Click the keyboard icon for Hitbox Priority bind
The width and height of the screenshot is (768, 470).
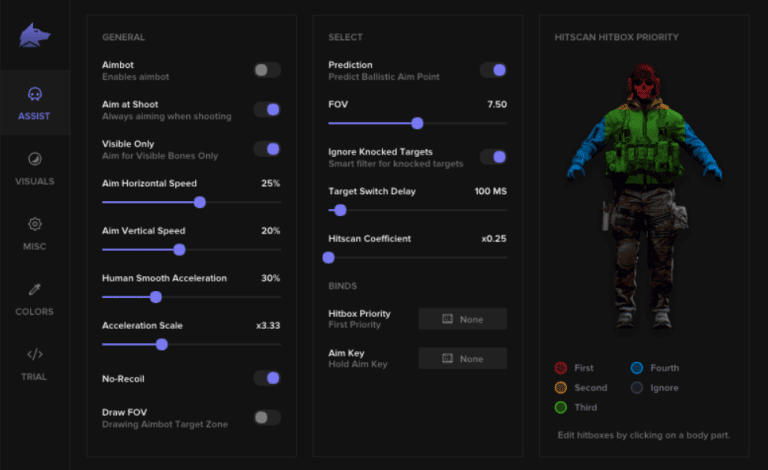pyautogui.click(x=447, y=319)
